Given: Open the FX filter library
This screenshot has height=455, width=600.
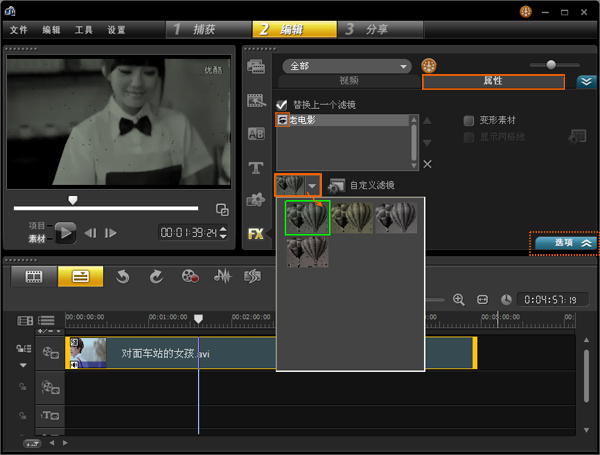Looking at the screenshot, I should pos(256,233).
